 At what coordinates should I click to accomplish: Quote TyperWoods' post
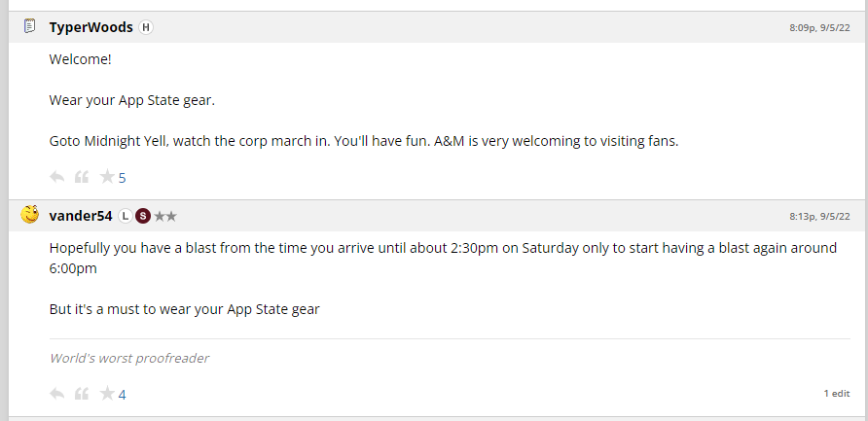pyautogui.click(x=82, y=177)
